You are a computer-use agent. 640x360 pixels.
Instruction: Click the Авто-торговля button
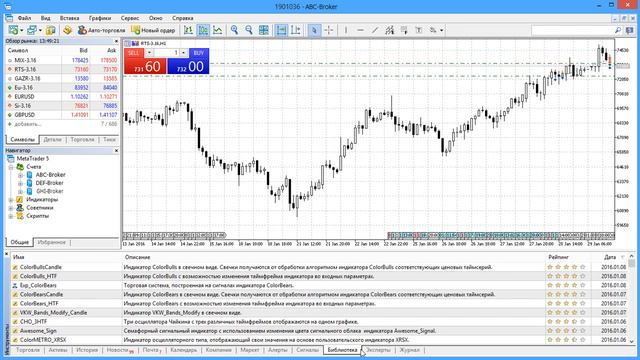click(x=101, y=30)
